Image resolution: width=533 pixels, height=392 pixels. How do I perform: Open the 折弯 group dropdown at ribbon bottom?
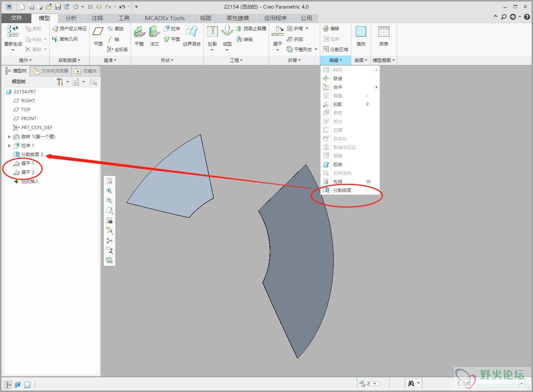tap(294, 60)
